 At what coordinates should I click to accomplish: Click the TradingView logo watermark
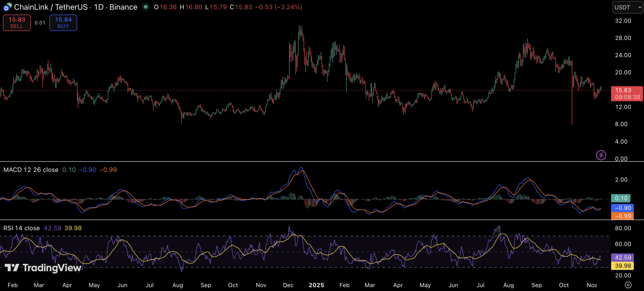pyautogui.click(x=43, y=268)
